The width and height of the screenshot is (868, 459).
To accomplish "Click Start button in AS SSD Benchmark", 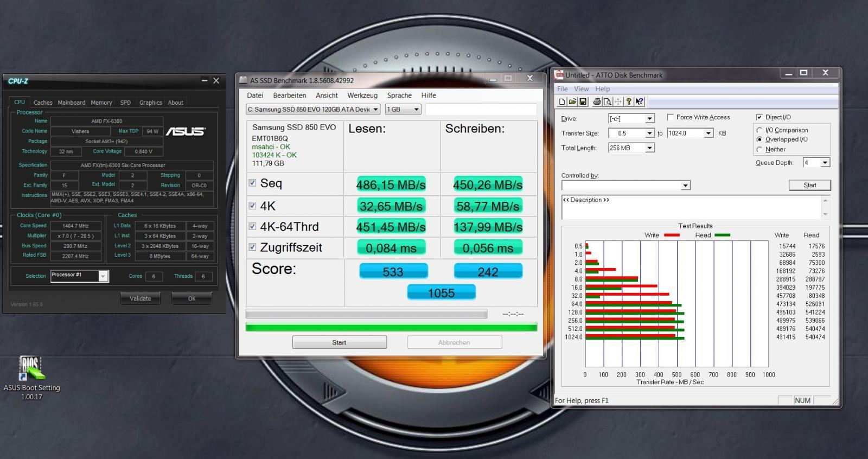I will click(x=340, y=342).
